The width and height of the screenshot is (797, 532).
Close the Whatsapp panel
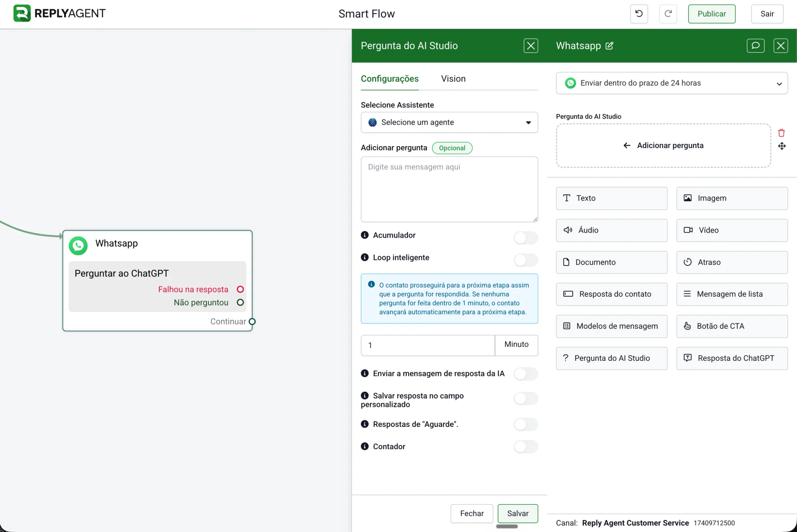pos(781,46)
